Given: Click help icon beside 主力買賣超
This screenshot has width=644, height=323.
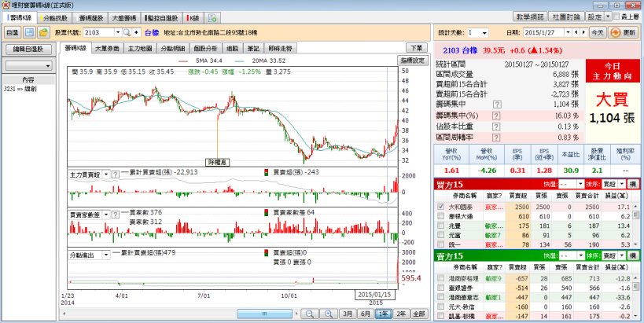Looking at the screenshot, I should (x=116, y=174).
